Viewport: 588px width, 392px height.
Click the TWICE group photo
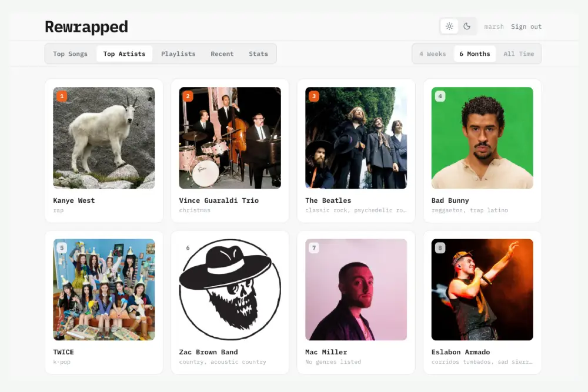pyautogui.click(x=104, y=290)
